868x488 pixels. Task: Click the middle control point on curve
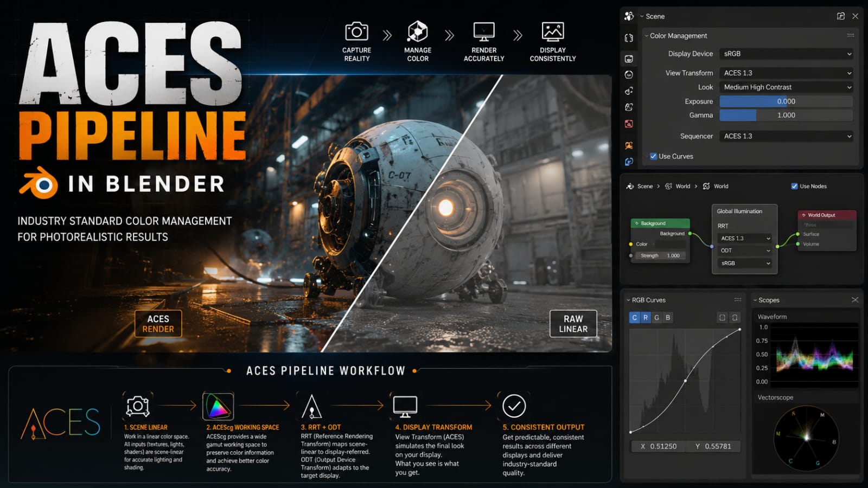point(686,381)
